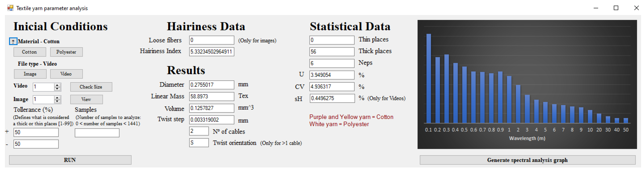Click the View button
Screen dimensions: 644x170
click(86, 99)
